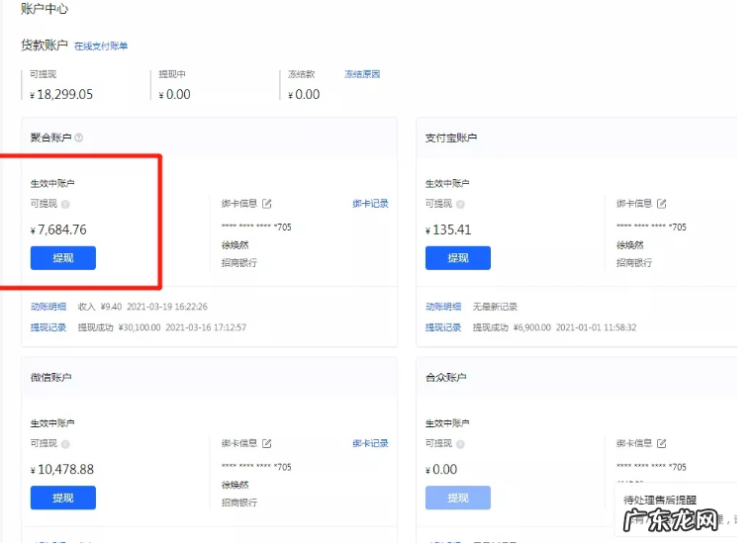Withdraw ¥7,684.76 from 聚合账户
The height and width of the screenshot is (549, 756).
(63, 258)
